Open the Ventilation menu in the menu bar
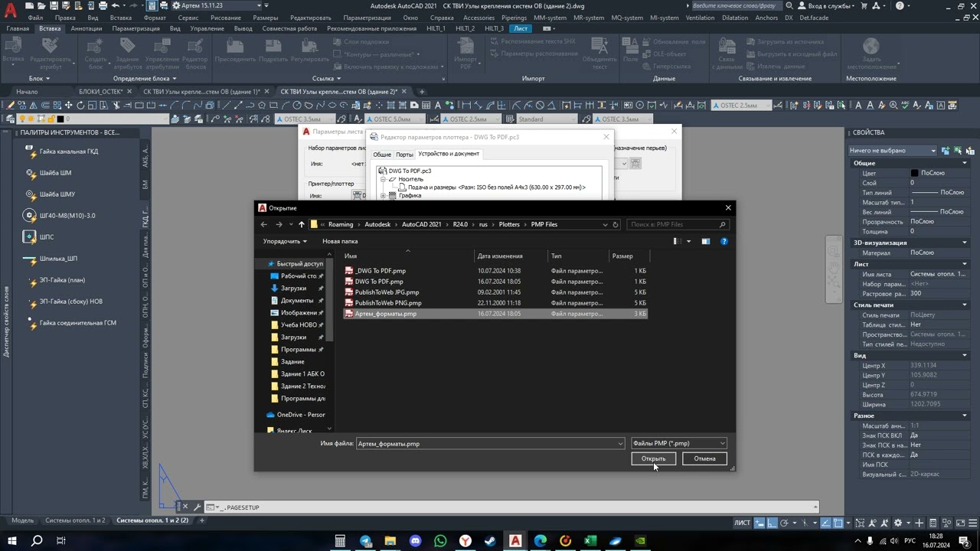 (700, 17)
